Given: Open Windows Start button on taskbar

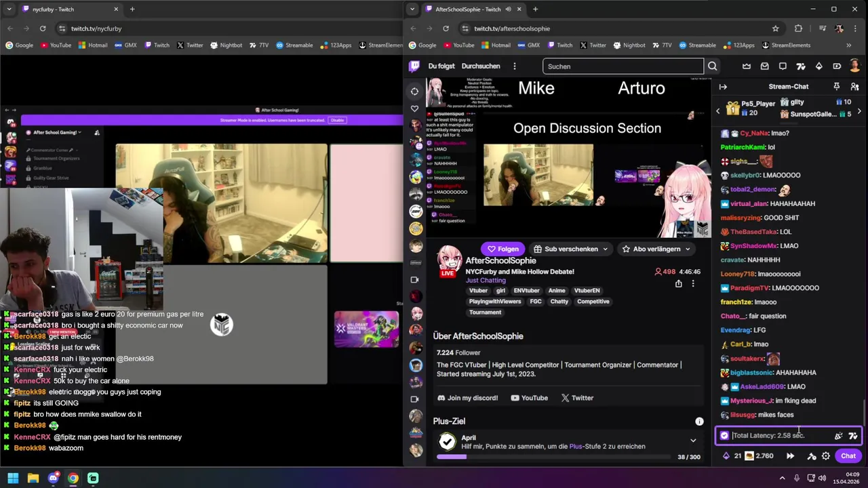Looking at the screenshot, I should 13,478.
